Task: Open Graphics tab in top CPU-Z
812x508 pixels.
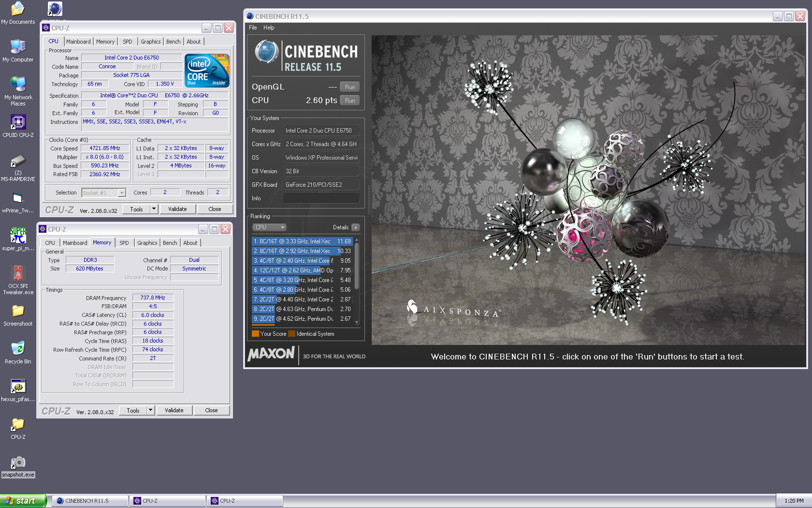Action: tap(151, 42)
